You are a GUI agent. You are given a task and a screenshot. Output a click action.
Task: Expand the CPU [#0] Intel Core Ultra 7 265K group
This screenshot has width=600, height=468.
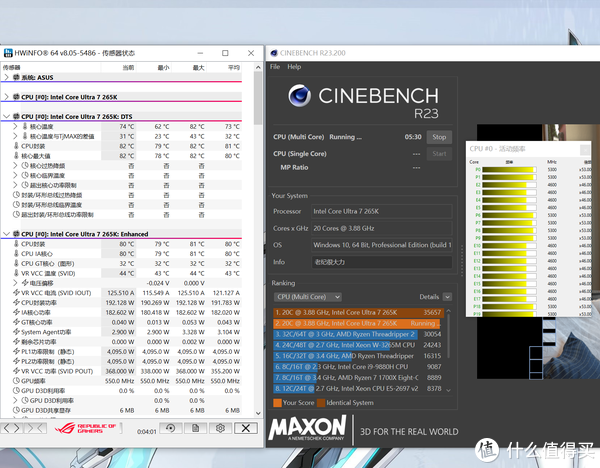pos(6,97)
